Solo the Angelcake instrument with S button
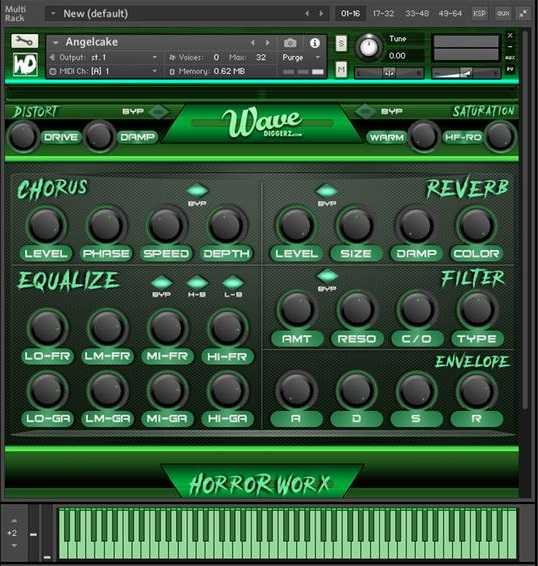 point(341,44)
